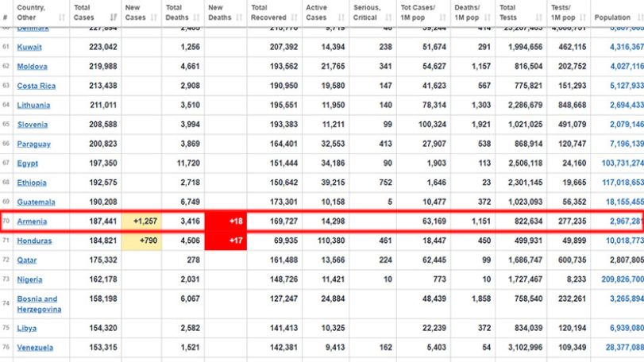Open the Bosnia and Herzegovina link
The width and height of the screenshot is (644, 362).
pyautogui.click(x=39, y=304)
